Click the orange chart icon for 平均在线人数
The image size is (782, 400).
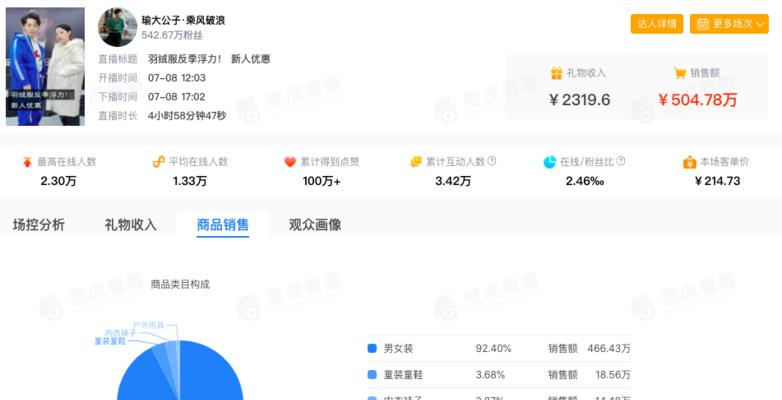click(x=159, y=162)
